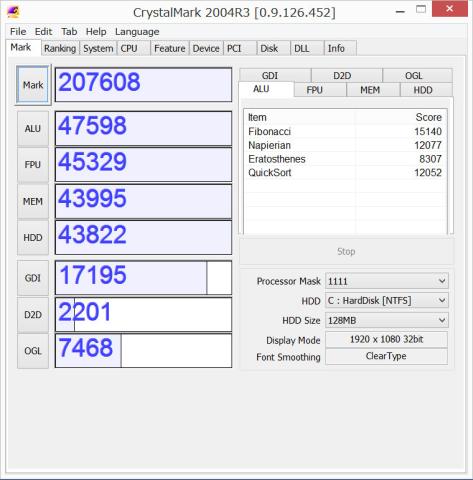
Task: Switch to the Feature tab
Action: coord(170,48)
